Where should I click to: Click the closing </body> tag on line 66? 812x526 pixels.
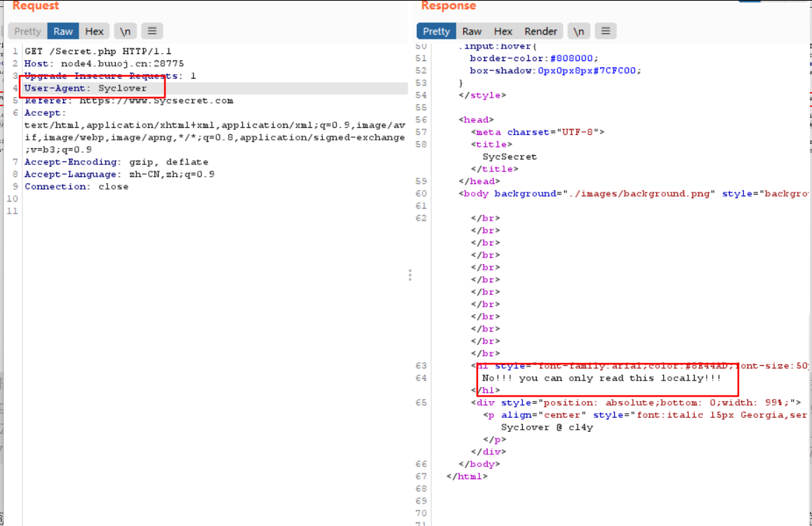pos(479,464)
